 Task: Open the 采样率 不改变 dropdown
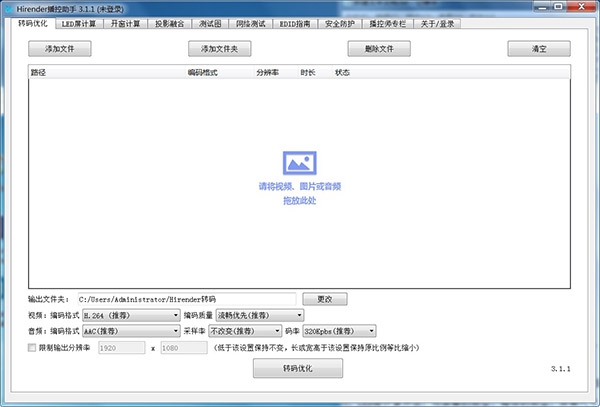[245, 331]
